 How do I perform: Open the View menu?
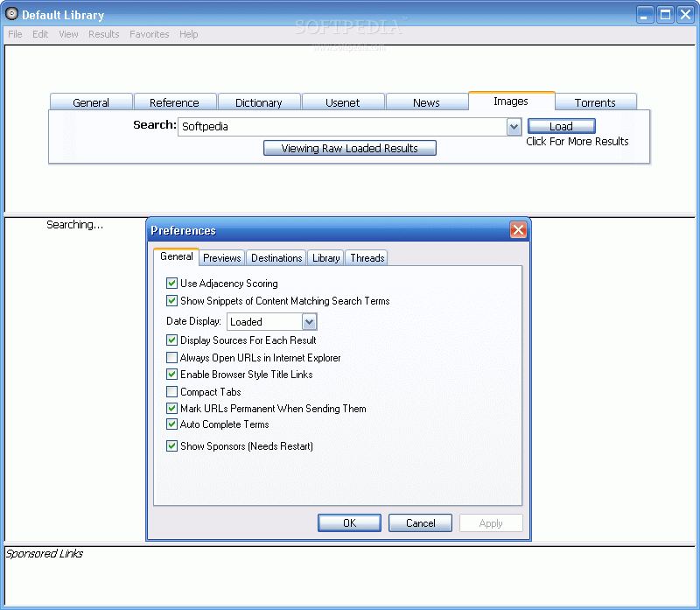pos(68,34)
